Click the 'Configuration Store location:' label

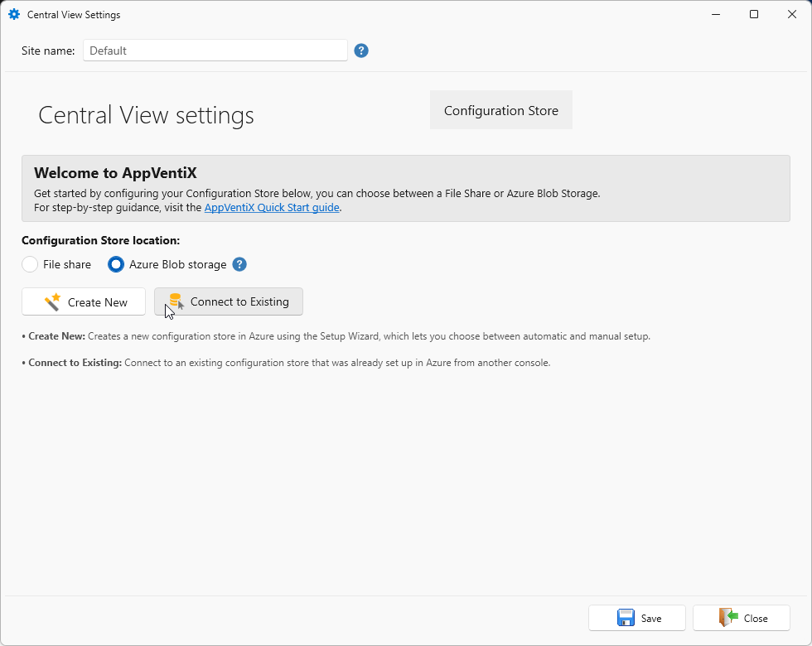(x=100, y=241)
